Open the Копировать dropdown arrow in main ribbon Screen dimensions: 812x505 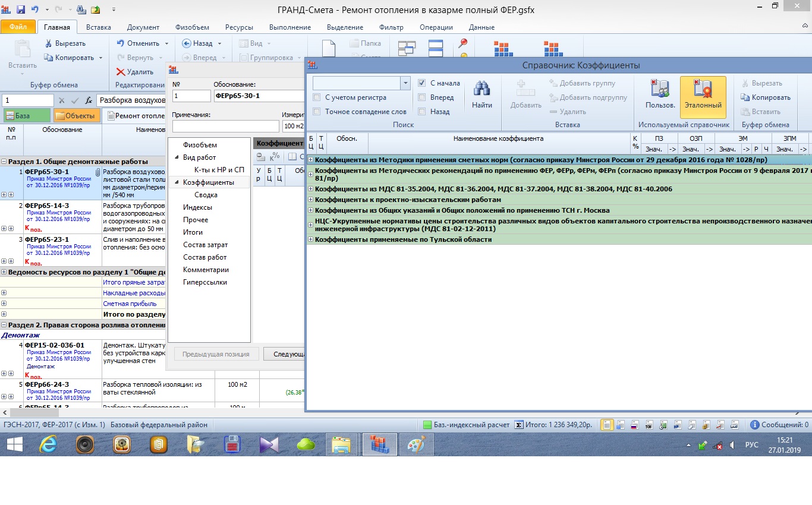[100, 58]
